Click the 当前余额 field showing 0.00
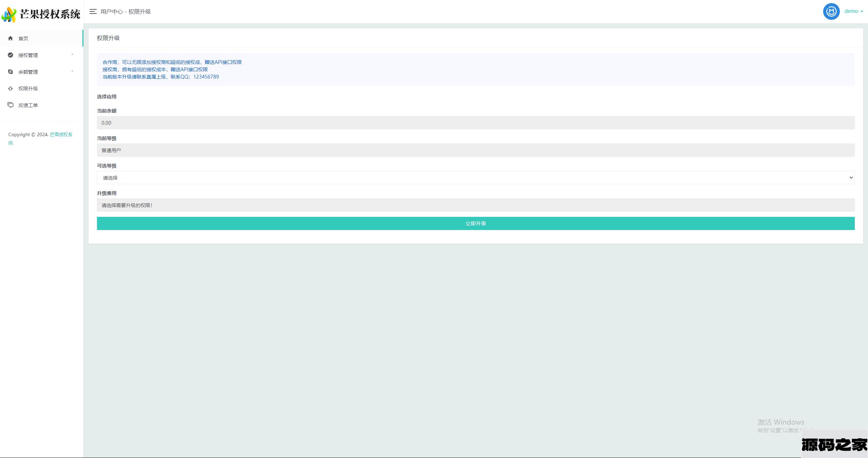The image size is (868, 458). point(476,123)
